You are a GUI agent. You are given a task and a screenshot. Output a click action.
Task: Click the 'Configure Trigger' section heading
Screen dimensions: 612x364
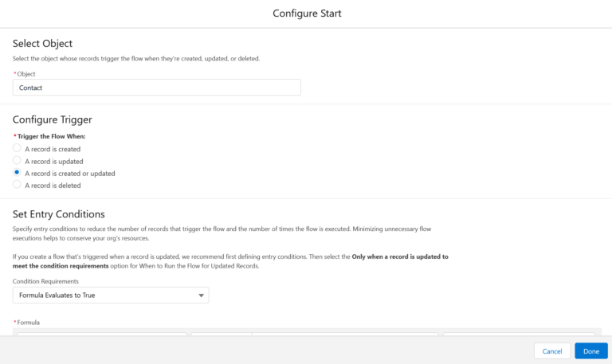pos(53,119)
